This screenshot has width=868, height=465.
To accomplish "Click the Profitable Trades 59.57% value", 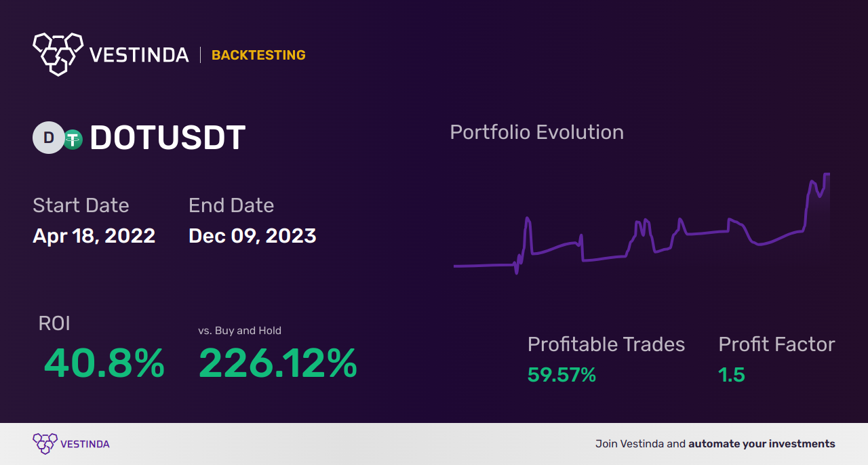I will click(x=561, y=375).
